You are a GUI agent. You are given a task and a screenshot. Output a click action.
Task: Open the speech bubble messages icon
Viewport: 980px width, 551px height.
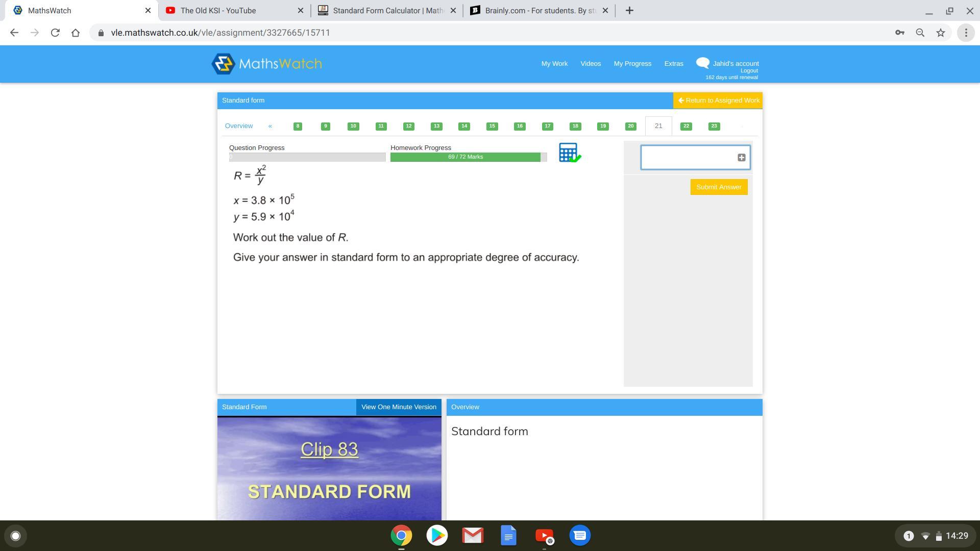point(702,63)
